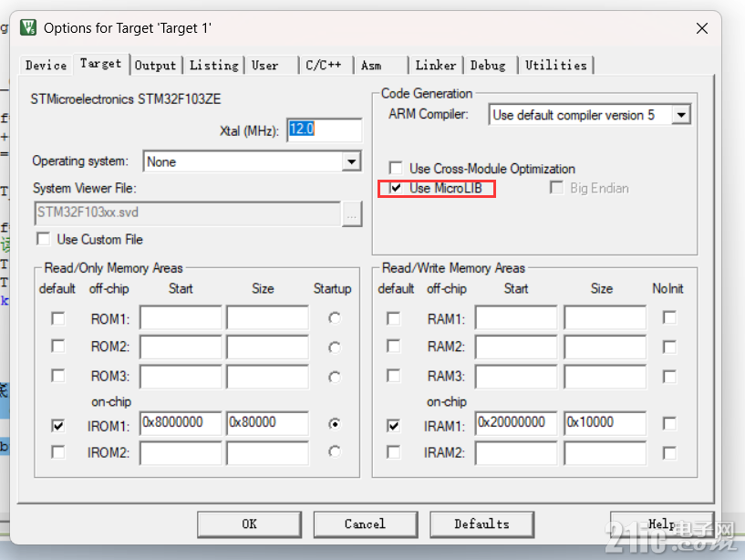Toggle Use Cross-Module Optimization checkbox
The width and height of the screenshot is (745, 560).
click(396, 168)
